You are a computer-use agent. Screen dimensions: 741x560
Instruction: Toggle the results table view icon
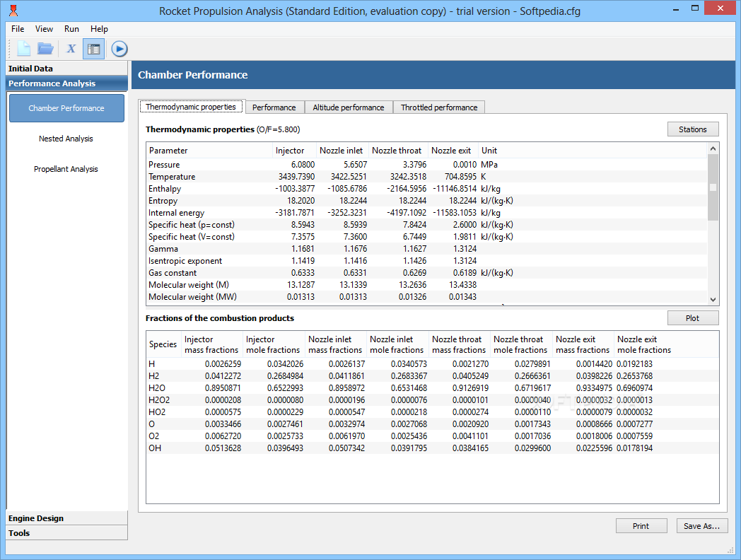pos(93,49)
